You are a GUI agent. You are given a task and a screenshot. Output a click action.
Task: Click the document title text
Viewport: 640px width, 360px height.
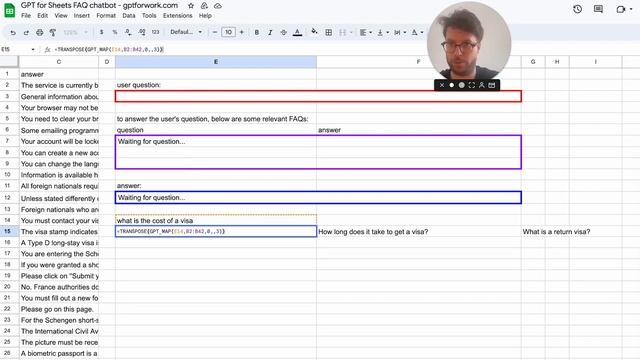[99, 5]
